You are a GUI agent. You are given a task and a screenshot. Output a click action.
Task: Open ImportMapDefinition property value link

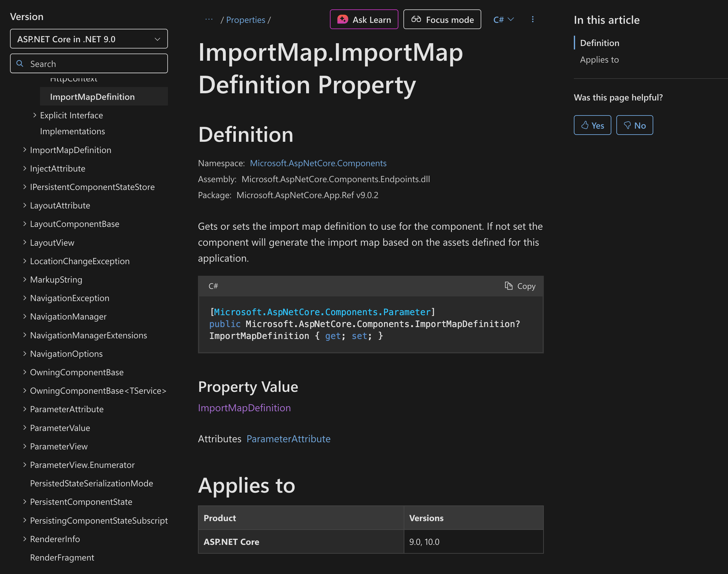[x=244, y=408]
